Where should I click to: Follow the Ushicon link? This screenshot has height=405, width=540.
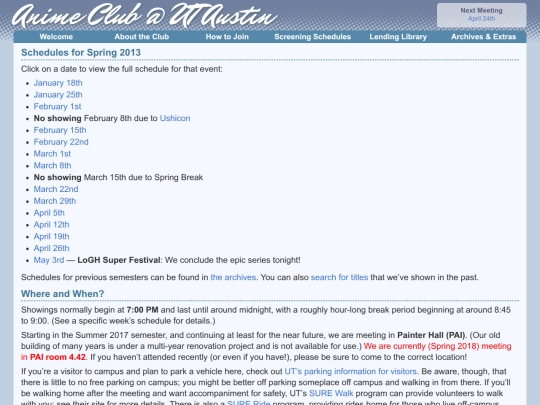coord(175,118)
